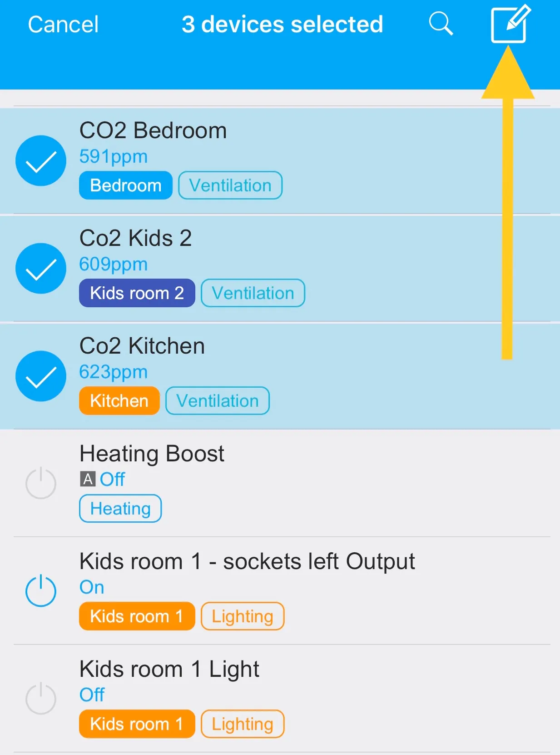Select Ventilation tag under Co2 Kitchen

point(218,401)
